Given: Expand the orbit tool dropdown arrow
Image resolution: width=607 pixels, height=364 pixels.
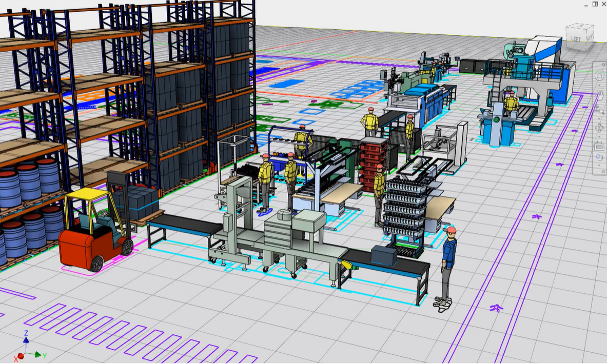Looking at the screenshot, I should (599, 137).
